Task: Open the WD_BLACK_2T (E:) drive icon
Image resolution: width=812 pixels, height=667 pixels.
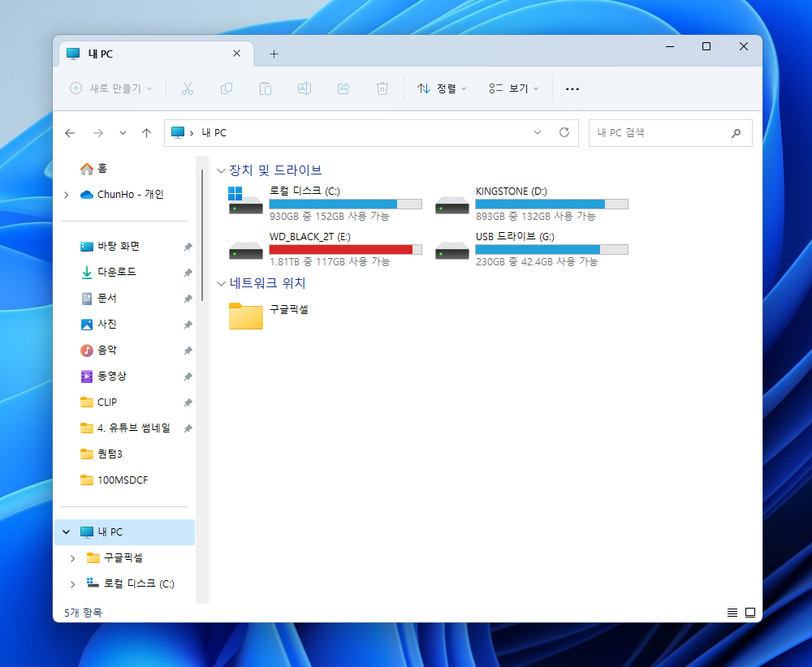Action: point(245,251)
